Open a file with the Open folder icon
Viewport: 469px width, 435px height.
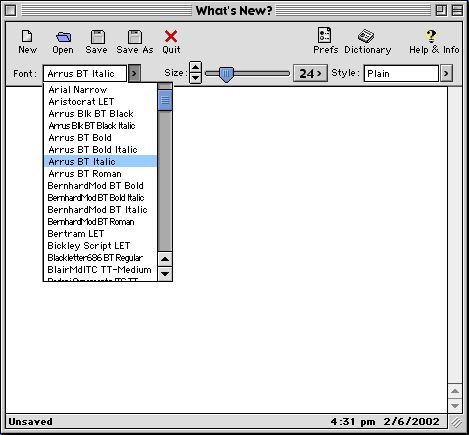[x=63, y=37]
